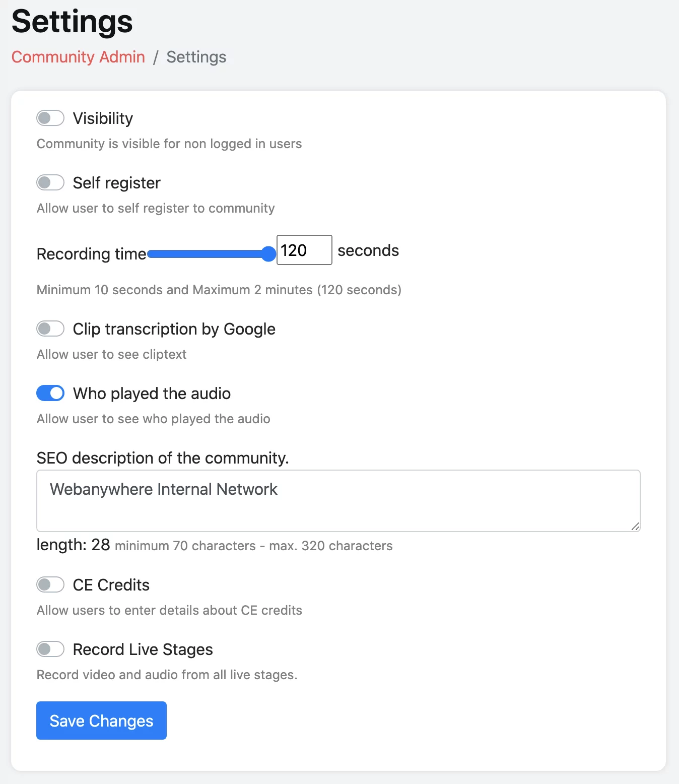
Task: Click the Settings breadcrumb item
Action: click(x=196, y=57)
